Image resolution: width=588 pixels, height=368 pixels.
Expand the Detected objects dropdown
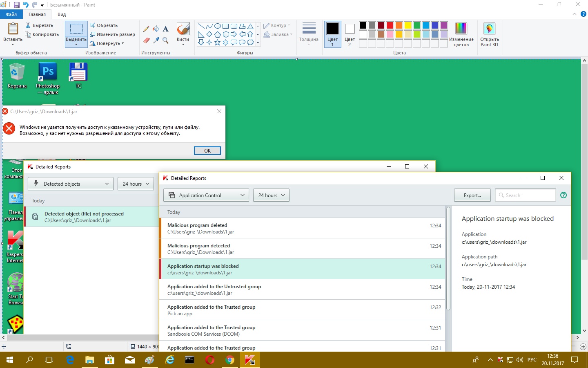[x=71, y=184]
